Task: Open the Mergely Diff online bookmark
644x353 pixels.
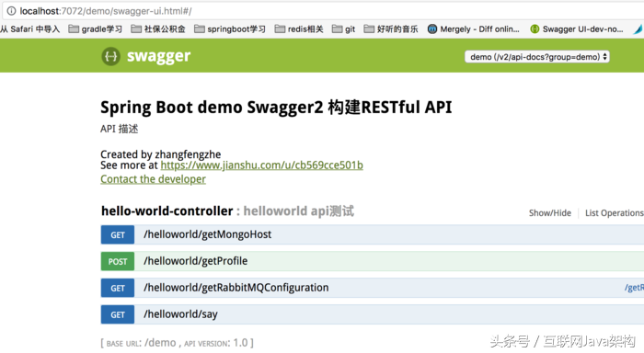Action: [x=473, y=28]
